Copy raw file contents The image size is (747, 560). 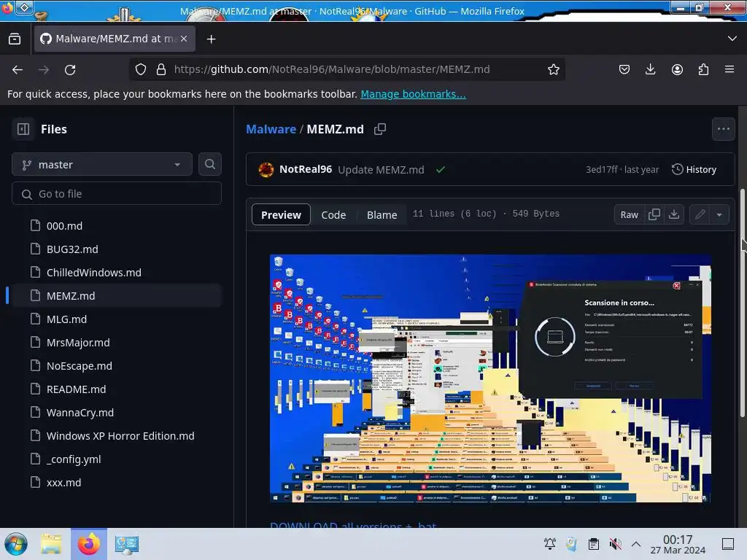pos(654,215)
